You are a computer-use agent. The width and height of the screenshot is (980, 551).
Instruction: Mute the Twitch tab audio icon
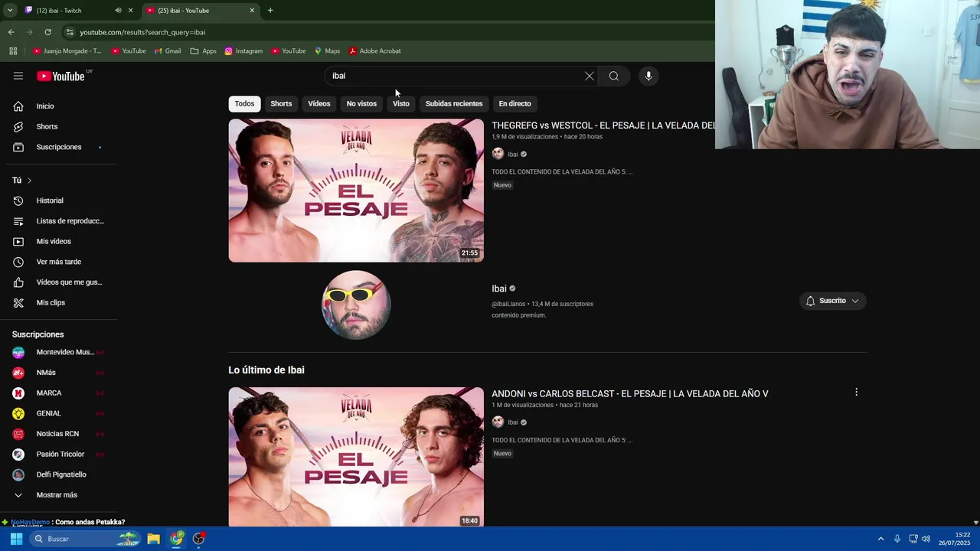pyautogui.click(x=118, y=11)
